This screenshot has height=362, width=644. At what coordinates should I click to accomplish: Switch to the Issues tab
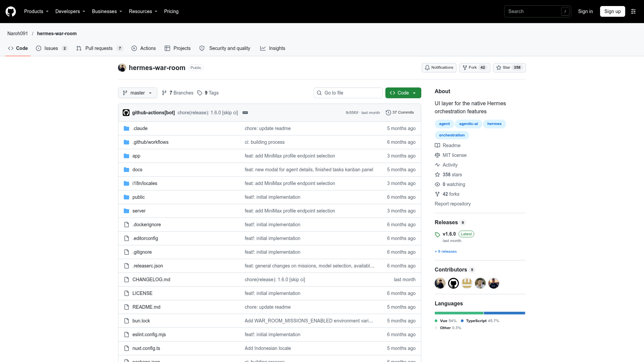[52, 48]
